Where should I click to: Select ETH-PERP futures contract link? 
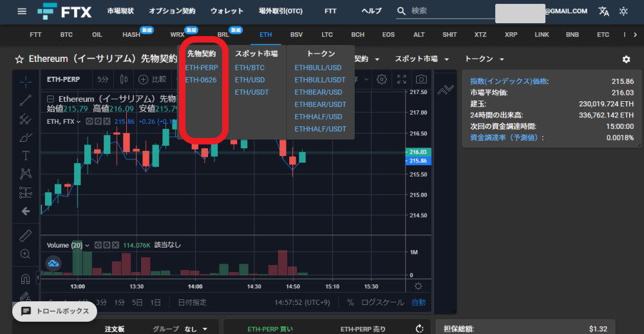[x=201, y=68]
